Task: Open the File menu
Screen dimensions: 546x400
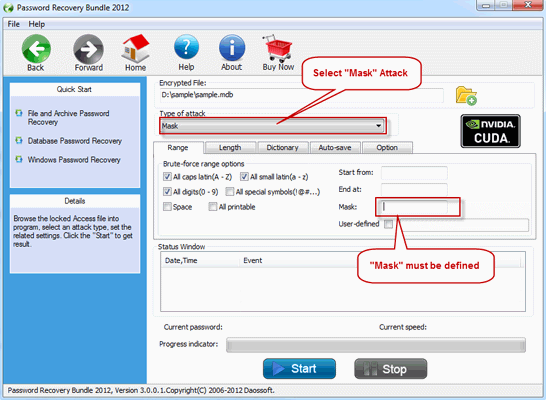Action: [14, 24]
